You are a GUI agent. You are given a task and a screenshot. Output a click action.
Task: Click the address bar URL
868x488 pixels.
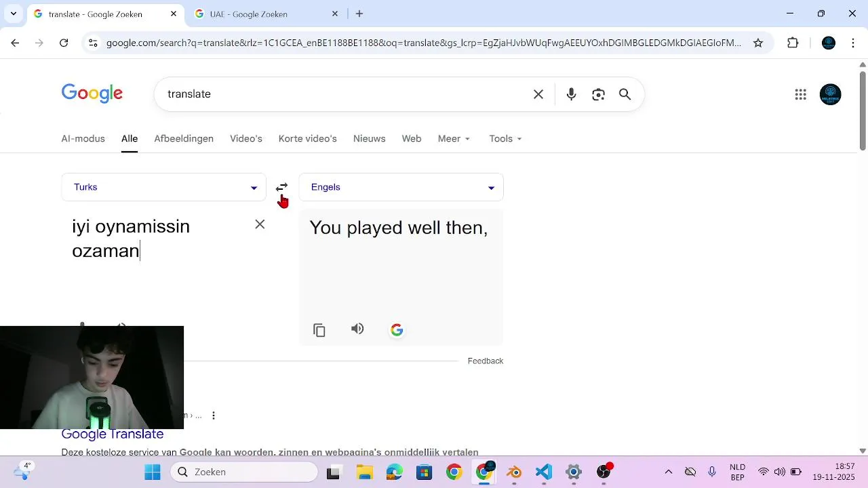pyautogui.click(x=424, y=43)
